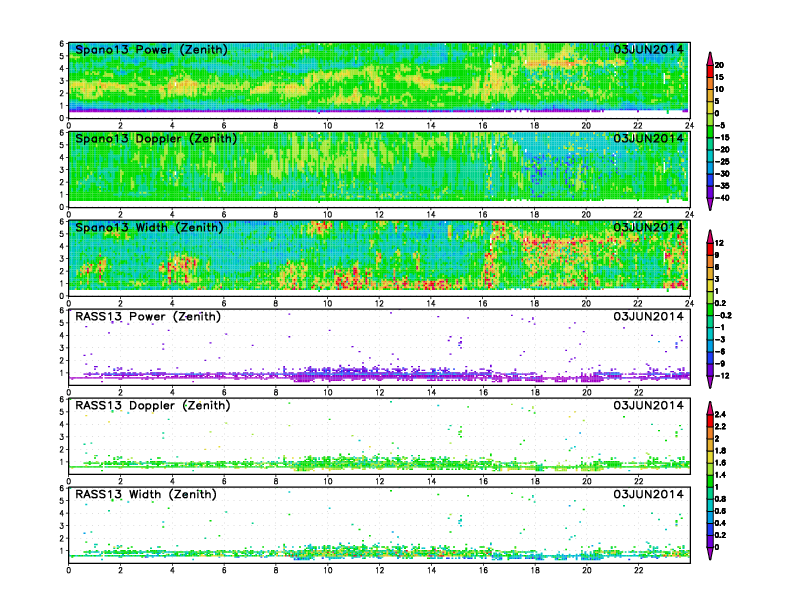Click the 12 label on the middle color bar

719,243
